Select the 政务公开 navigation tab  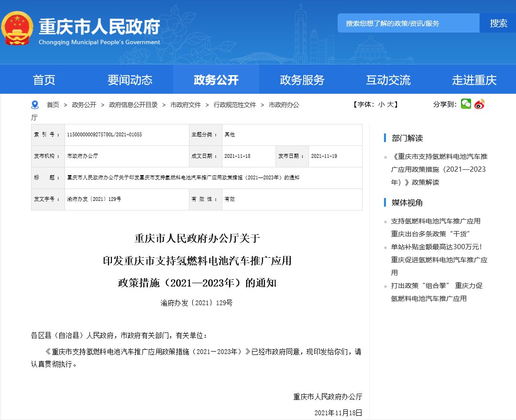216,79
